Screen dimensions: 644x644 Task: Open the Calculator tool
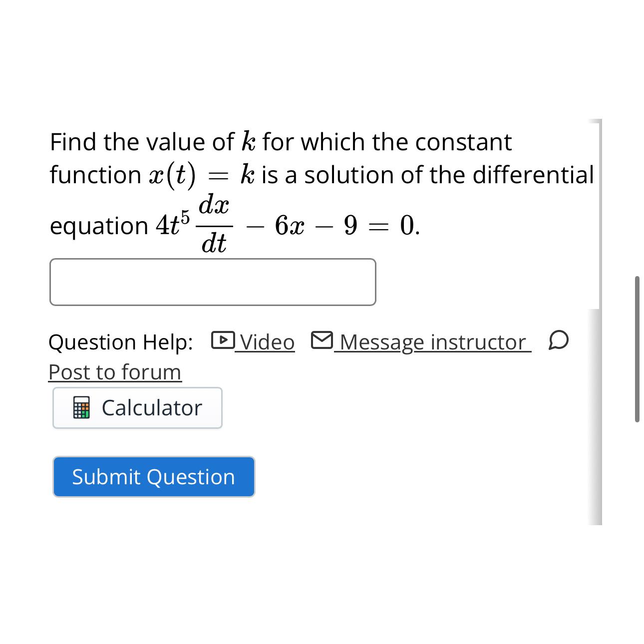point(137,408)
